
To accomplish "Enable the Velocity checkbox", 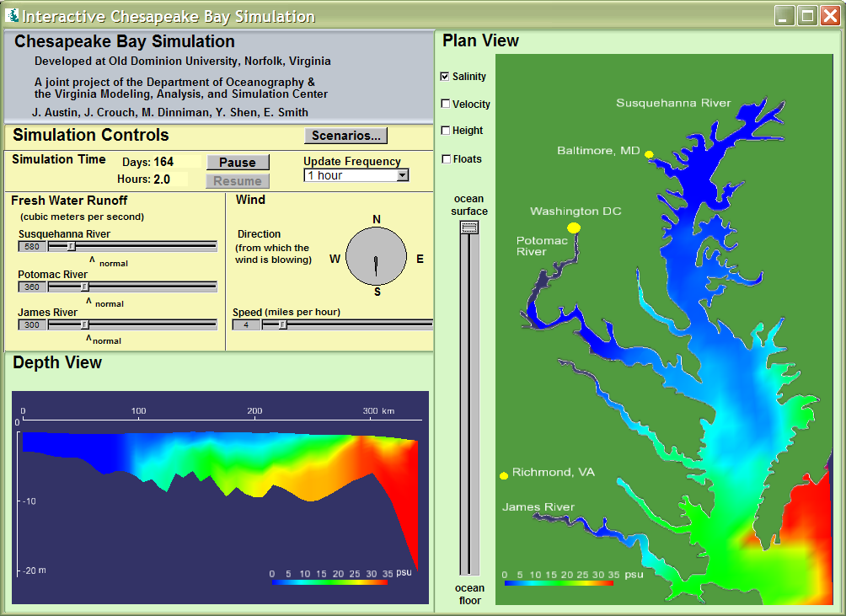I will (446, 104).
